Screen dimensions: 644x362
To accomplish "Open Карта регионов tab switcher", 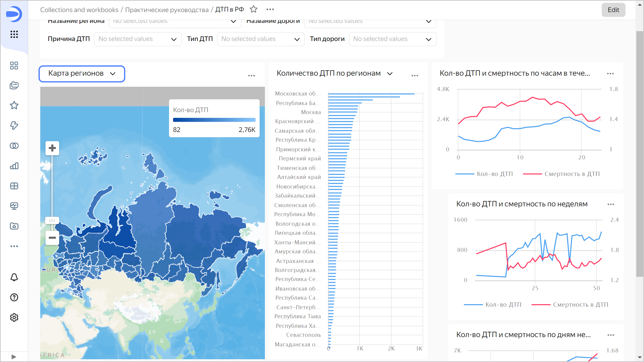I will coord(82,73).
